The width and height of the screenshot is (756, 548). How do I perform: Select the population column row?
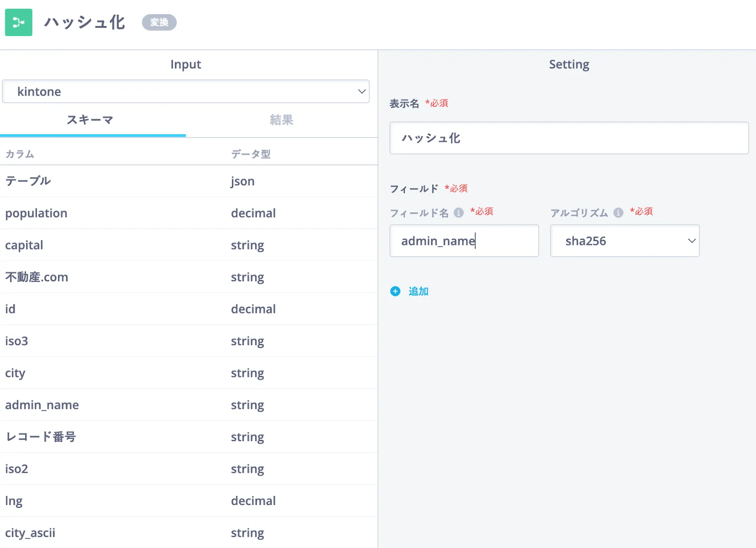36,213
